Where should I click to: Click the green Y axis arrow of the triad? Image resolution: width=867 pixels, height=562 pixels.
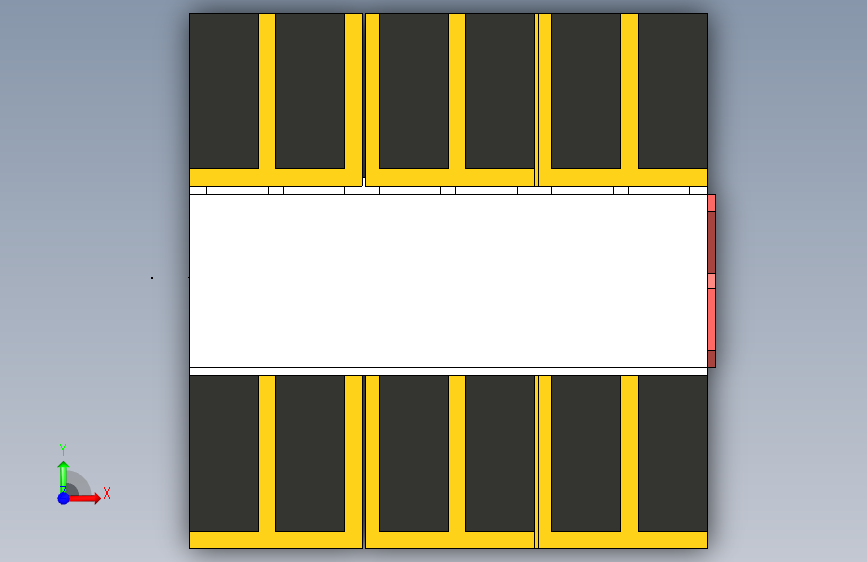(63, 475)
